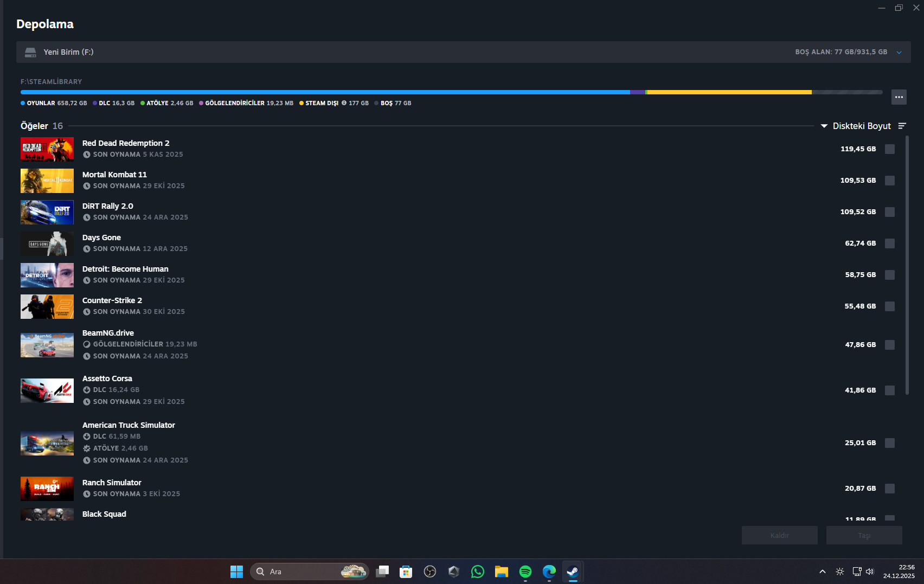Click the yellow Steam Dışı storage segment
The image size is (924, 584).
[x=729, y=92]
